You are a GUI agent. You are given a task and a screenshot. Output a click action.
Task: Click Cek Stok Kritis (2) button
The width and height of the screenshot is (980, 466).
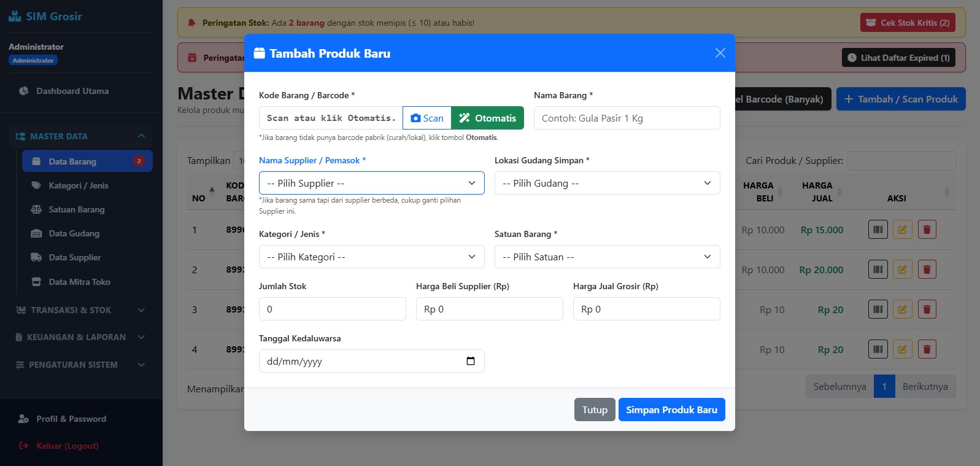pos(908,23)
